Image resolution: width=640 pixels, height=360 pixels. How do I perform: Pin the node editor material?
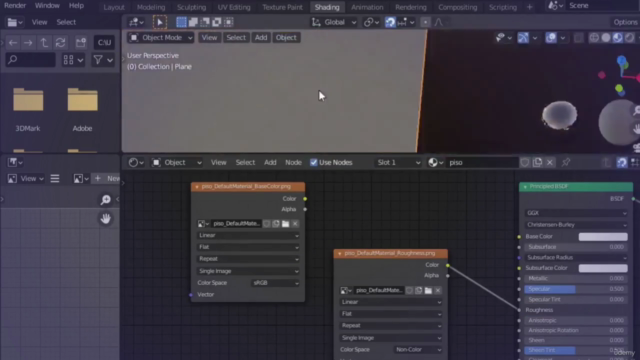[566, 162]
